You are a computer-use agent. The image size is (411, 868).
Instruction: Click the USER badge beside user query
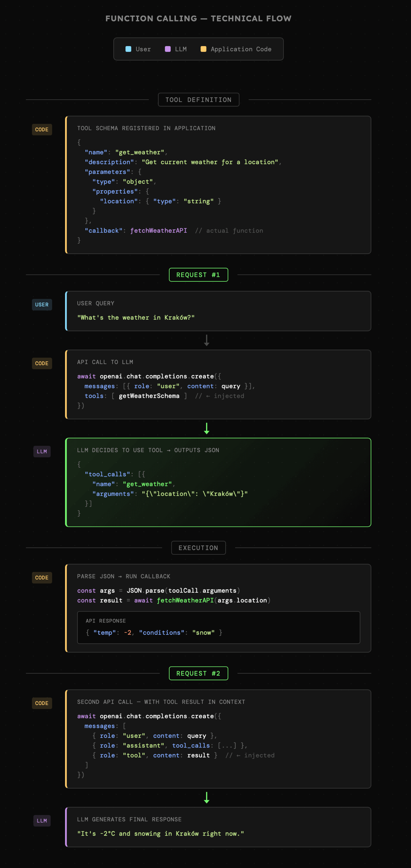point(42,305)
